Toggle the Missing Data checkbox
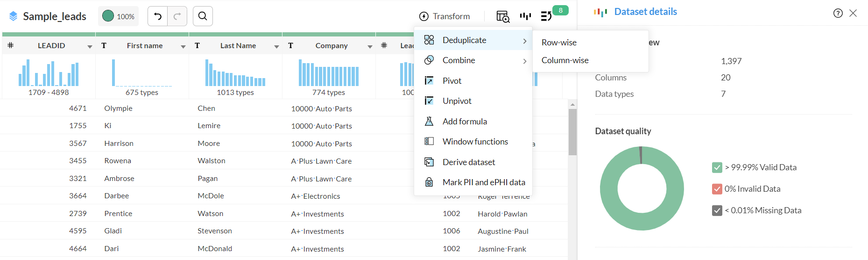This screenshot has width=868, height=260. (x=717, y=210)
